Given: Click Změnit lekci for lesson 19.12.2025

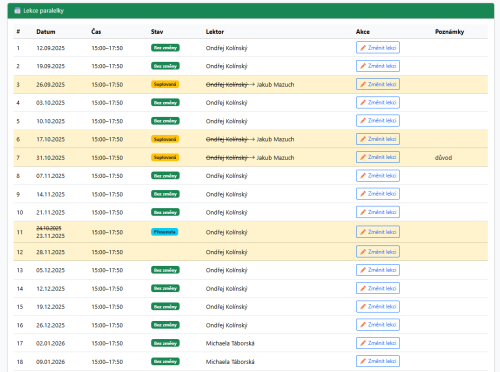Looking at the screenshot, I should point(378,306).
